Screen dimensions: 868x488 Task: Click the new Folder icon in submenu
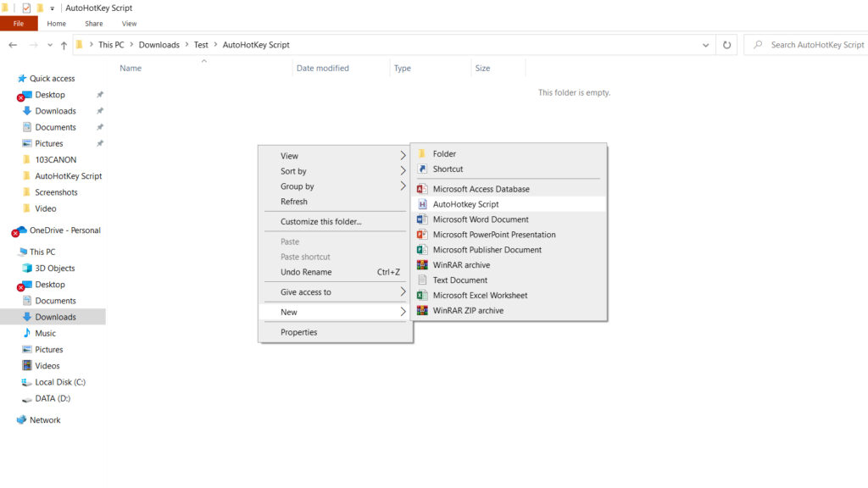(x=422, y=154)
